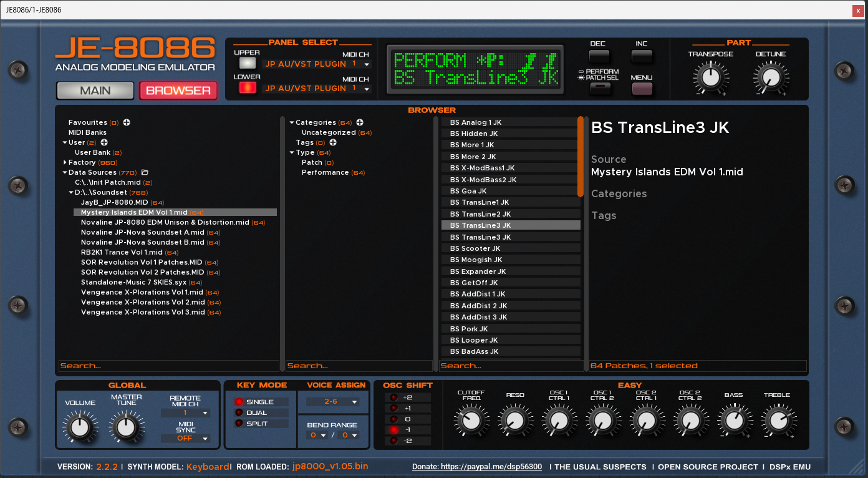868x478 pixels.
Task: Select MIDI Banks in the source tree
Action: 87,132
